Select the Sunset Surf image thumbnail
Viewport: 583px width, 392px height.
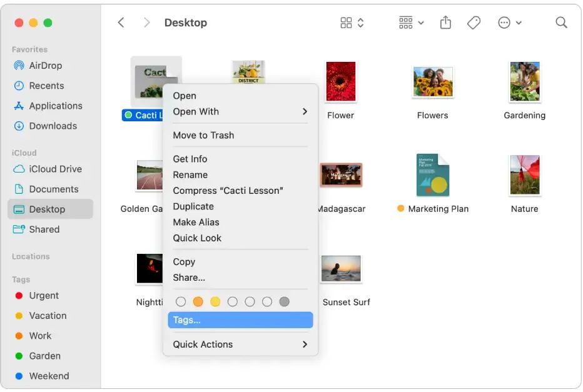point(341,269)
